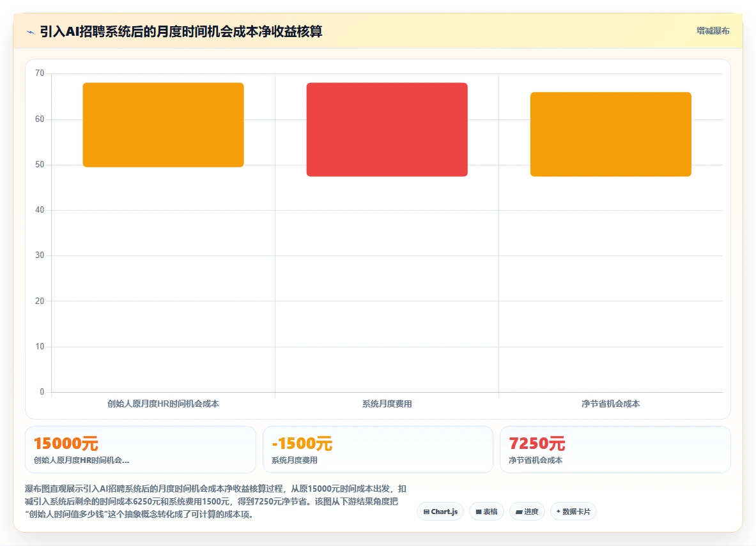Click the card caption 净节省机会成本 under 7250元
This screenshot has width=756, height=546.
click(x=536, y=460)
